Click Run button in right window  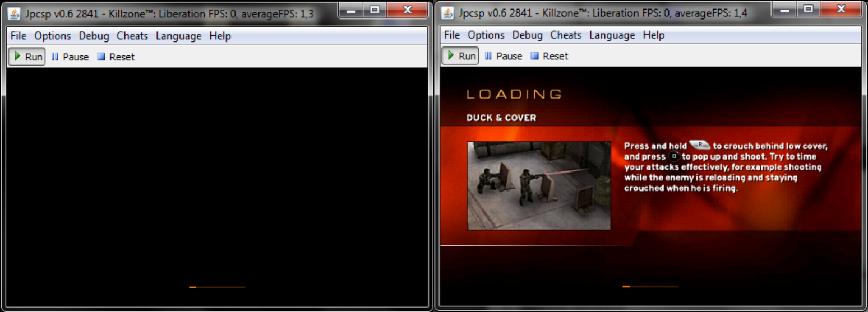point(460,56)
